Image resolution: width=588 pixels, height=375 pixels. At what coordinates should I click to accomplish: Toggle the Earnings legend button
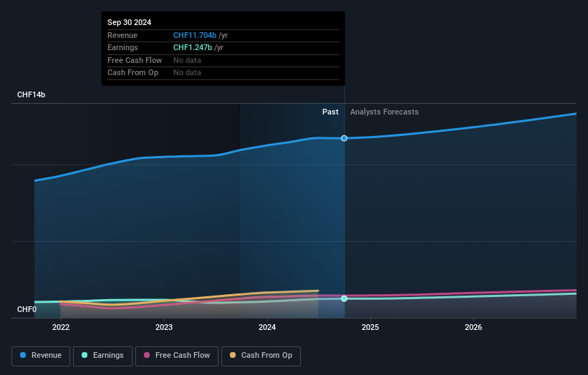pos(102,356)
